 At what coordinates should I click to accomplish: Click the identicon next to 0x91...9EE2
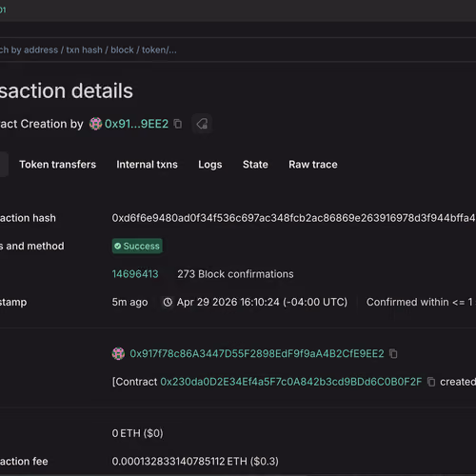[95, 124]
